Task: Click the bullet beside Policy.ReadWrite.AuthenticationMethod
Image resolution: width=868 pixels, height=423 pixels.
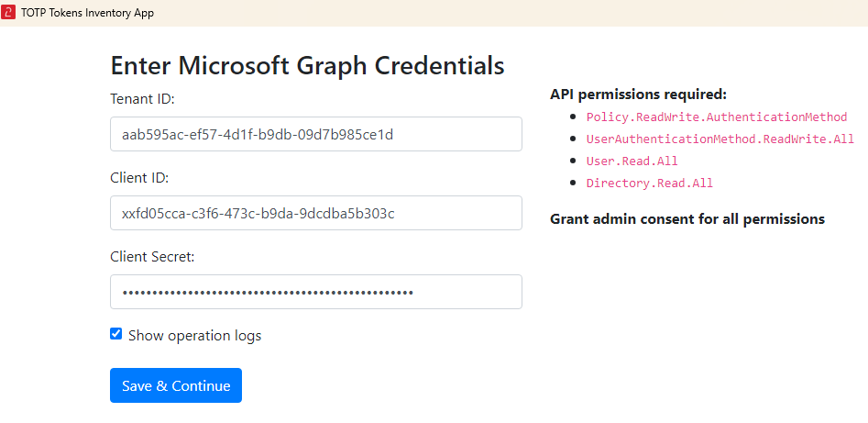Action: (573, 117)
